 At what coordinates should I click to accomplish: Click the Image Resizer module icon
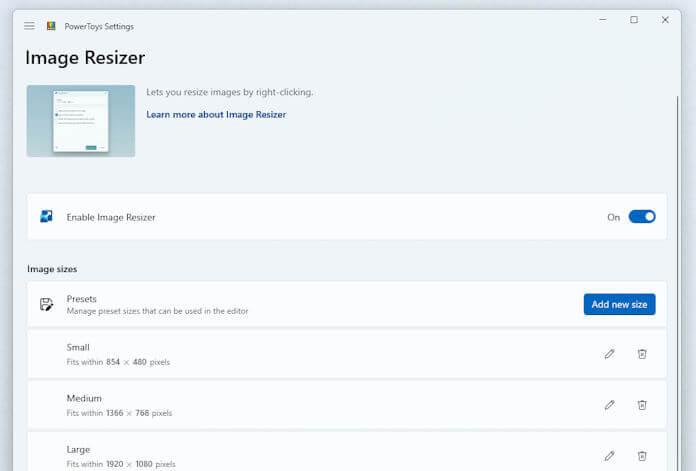[46, 217]
